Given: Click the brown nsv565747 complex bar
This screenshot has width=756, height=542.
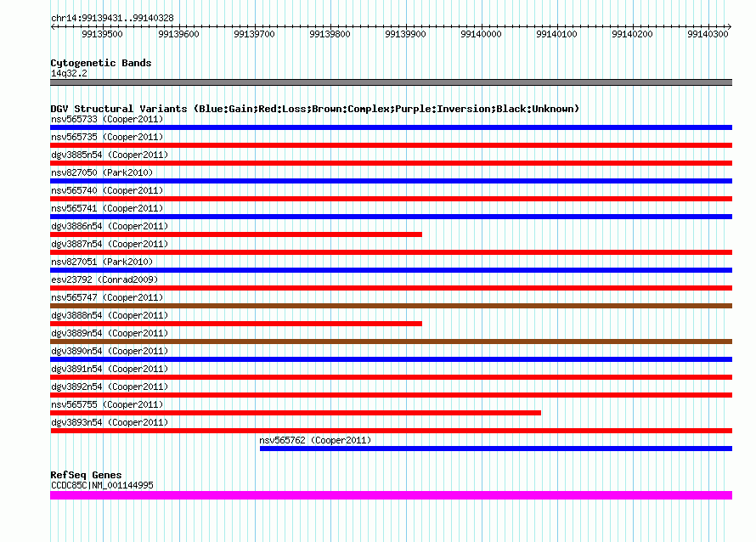Looking at the screenshot, I should pos(391,306).
